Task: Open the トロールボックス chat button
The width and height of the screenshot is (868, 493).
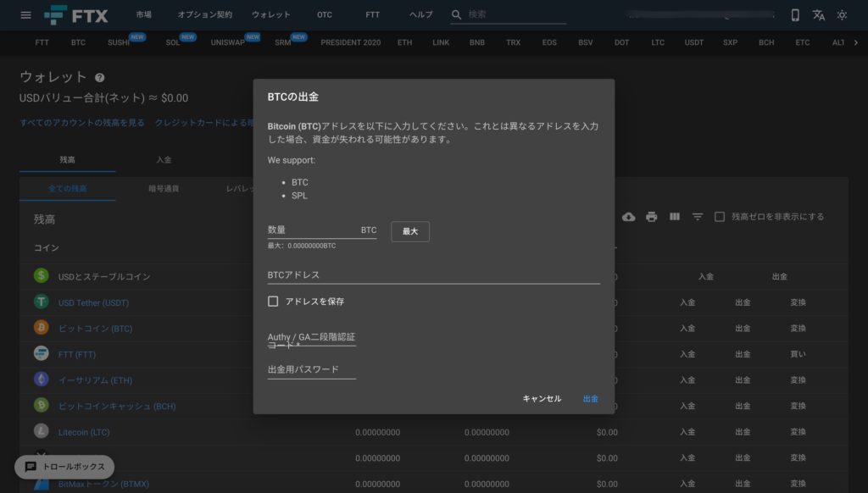Action: pyautogui.click(x=64, y=467)
